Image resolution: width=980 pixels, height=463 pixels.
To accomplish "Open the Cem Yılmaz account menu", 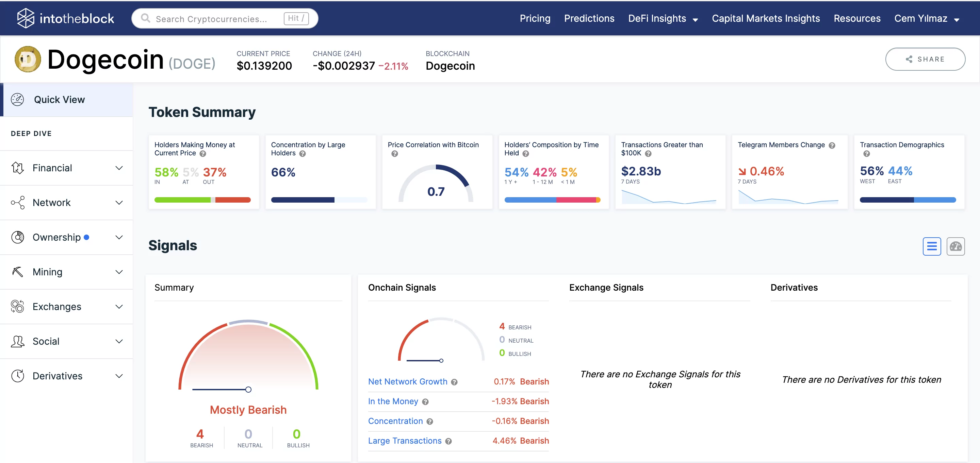I will pyautogui.click(x=927, y=18).
